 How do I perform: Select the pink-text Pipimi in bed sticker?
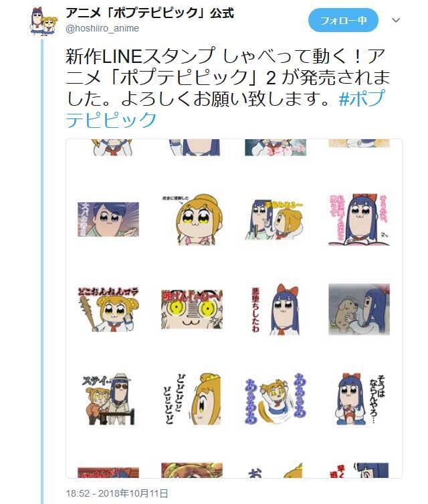click(x=359, y=220)
